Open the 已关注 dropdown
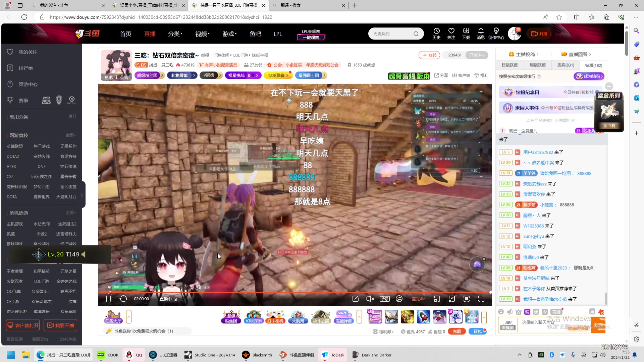Image resolution: width=644 pixels, height=362 pixels. 477,55
